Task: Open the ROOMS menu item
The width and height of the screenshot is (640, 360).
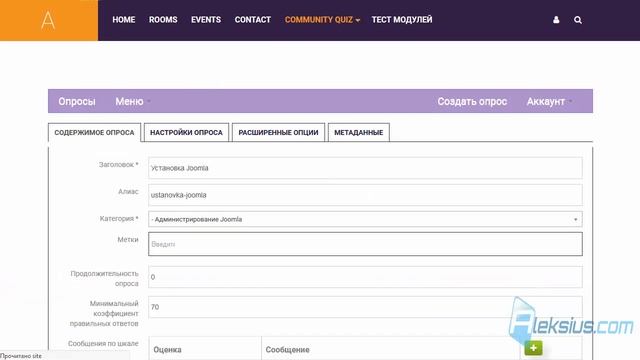Action: pyautogui.click(x=163, y=20)
